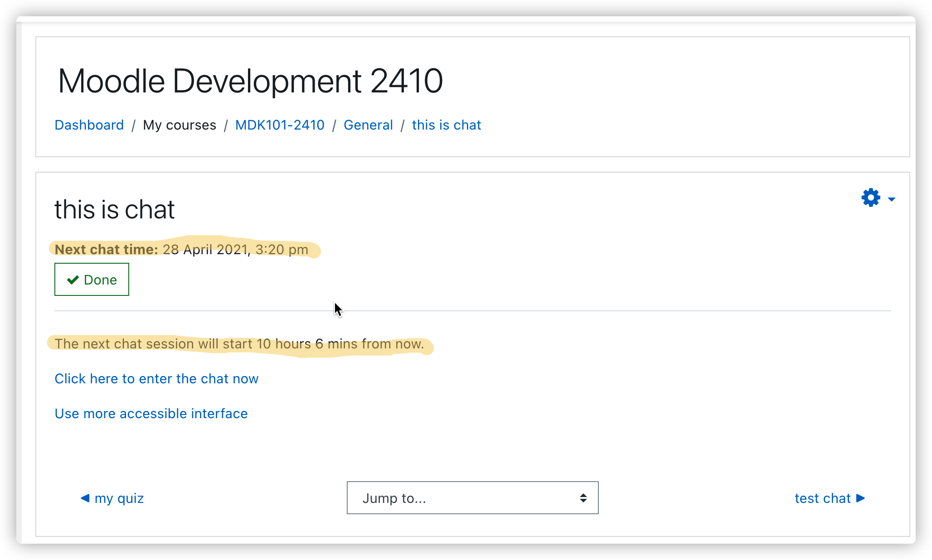This screenshot has height=560, width=932.
Task: Go to MDK101-2410 course breadcrumb
Action: click(280, 125)
